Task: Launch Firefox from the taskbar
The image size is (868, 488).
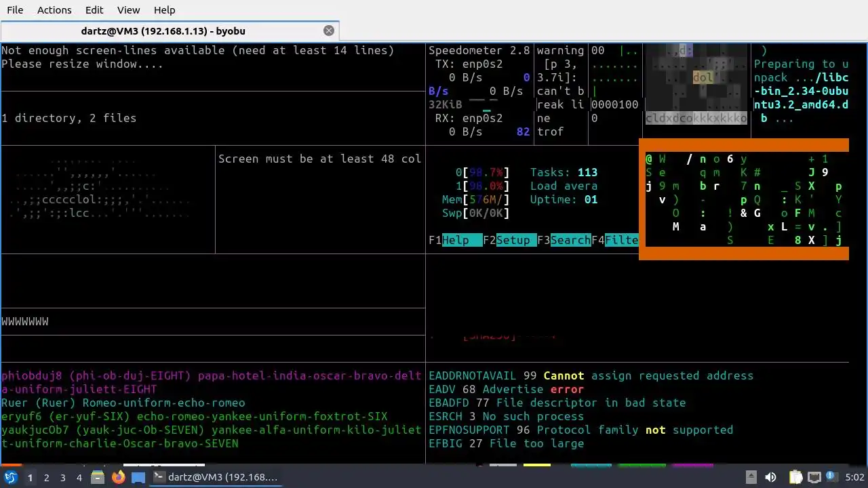Action: click(x=118, y=477)
